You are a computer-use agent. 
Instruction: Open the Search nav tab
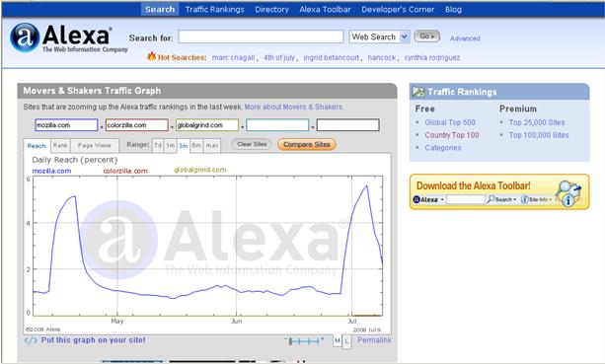click(160, 9)
